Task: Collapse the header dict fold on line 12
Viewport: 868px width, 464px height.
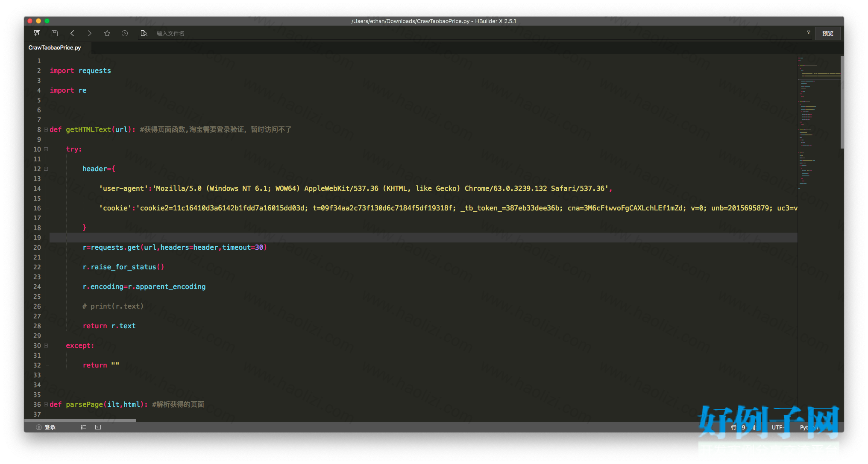Action: (x=46, y=169)
